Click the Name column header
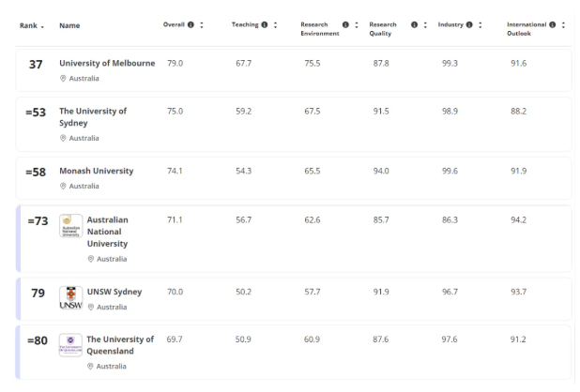 pyautogui.click(x=69, y=25)
